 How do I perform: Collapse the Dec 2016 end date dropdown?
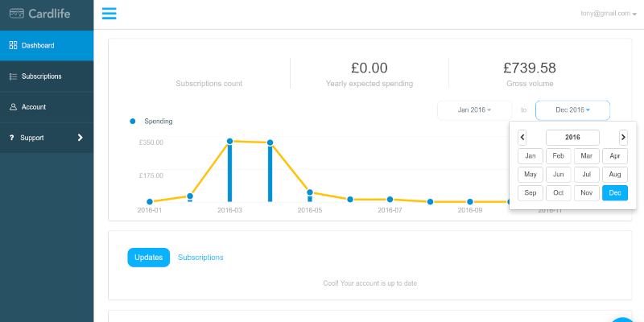[572, 109]
